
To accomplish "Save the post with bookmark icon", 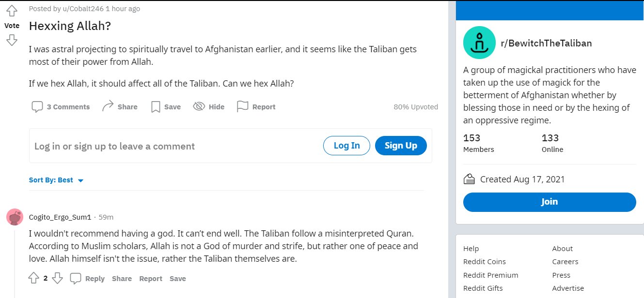I will click(x=156, y=107).
